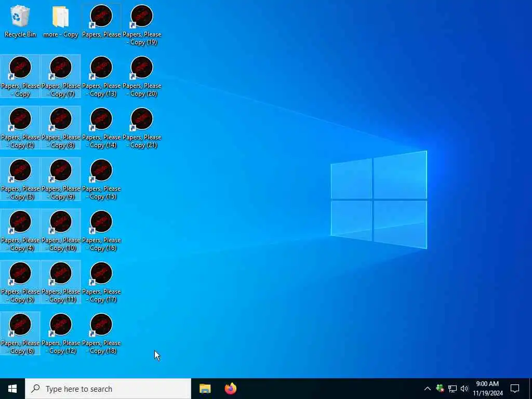Open the Action Center notifications icon
532x399 pixels.
(x=515, y=389)
